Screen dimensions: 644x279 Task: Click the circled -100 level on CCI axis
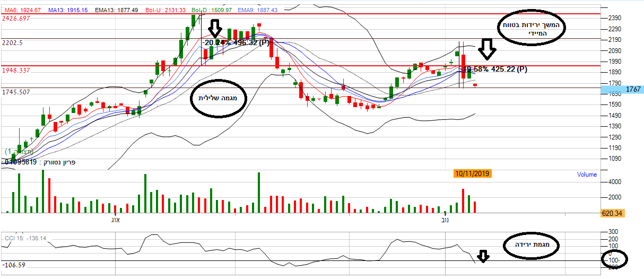[x=614, y=260]
